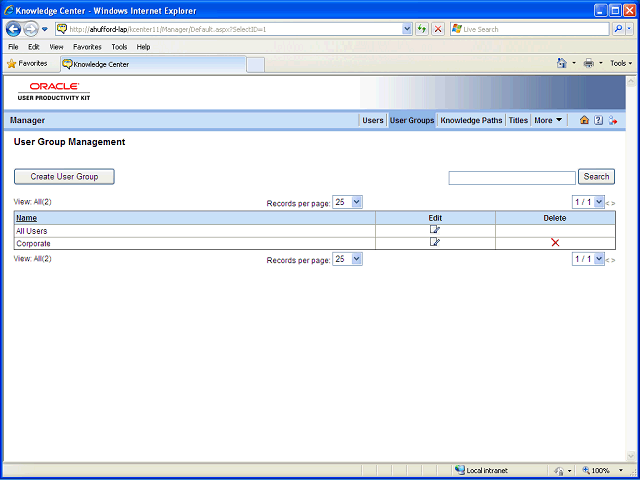Click the Live Search input box

click(x=530, y=29)
